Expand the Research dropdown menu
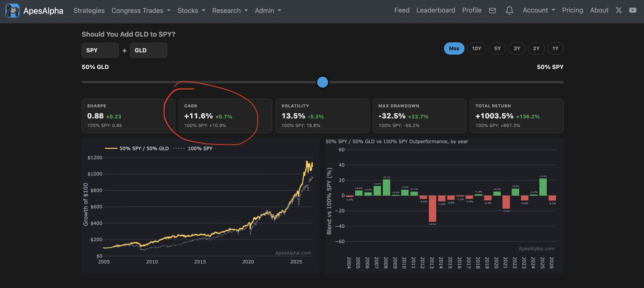 tap(230, 10)
